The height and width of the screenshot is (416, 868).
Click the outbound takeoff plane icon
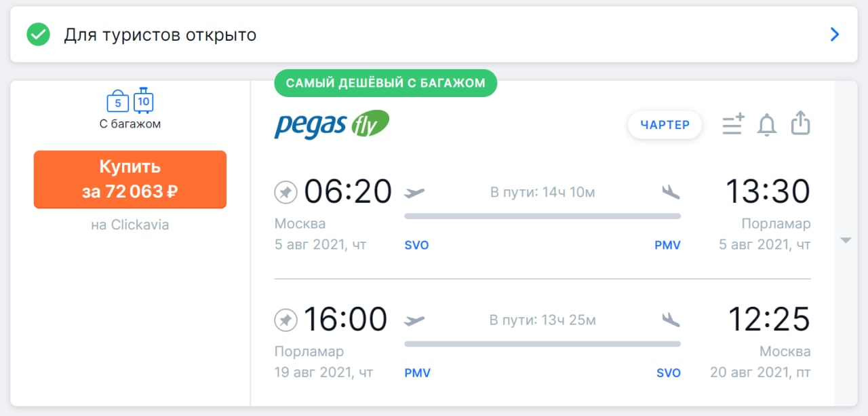pyautogui.click(x=414, y=193)
